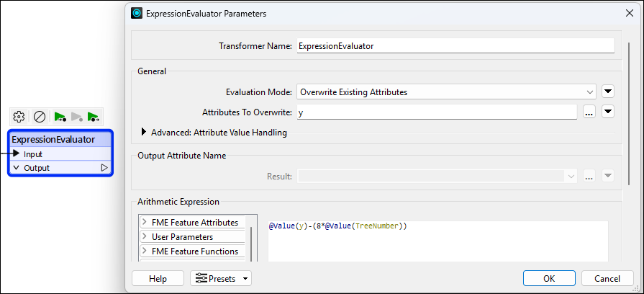
Task: Open Attributes To Overwrite arrow menu
Action: tap(608, 112)
